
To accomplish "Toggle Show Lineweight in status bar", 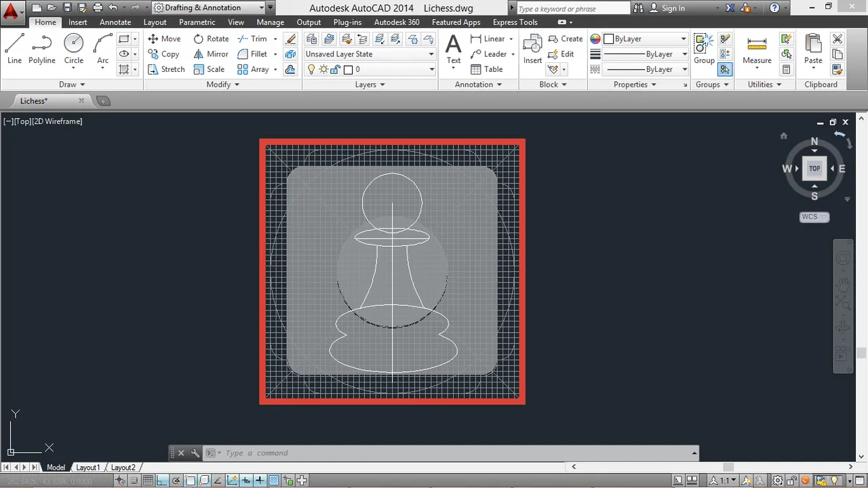I will 260,481.
